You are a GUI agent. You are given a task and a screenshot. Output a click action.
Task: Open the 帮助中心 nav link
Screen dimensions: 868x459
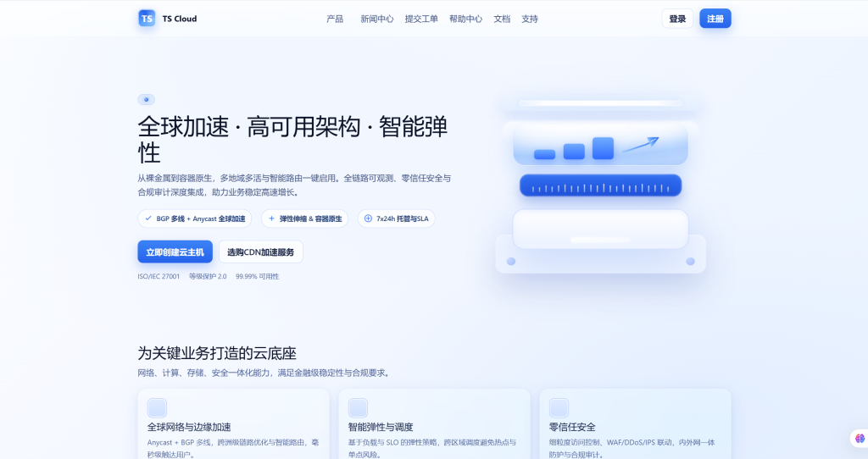pyautogui.click(x=465, y=19)
